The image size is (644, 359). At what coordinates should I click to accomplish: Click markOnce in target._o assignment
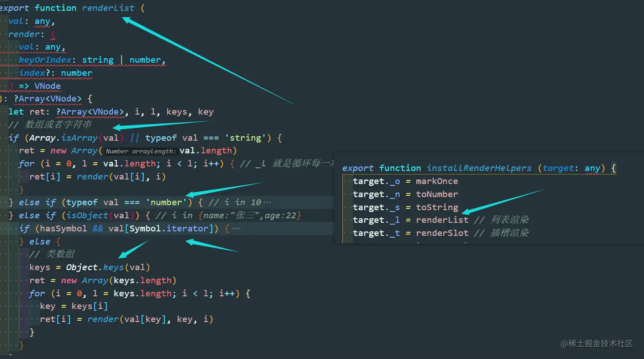pyautogui.click(x=437, y=181)
